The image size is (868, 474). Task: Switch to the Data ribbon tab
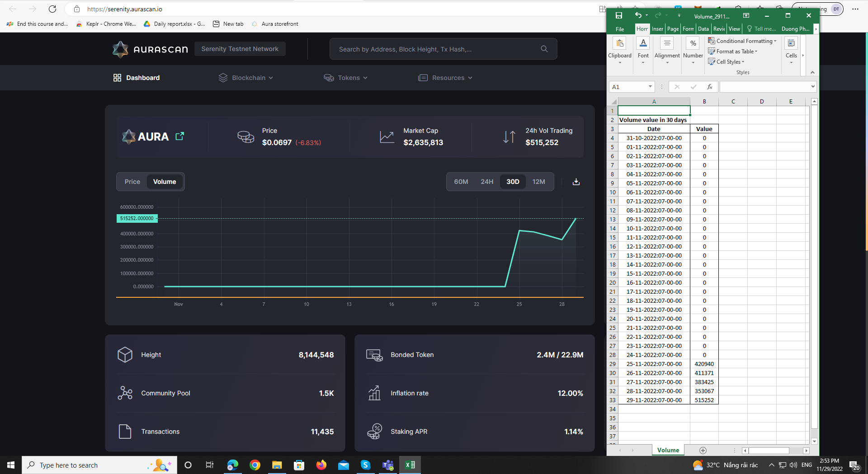703,28
